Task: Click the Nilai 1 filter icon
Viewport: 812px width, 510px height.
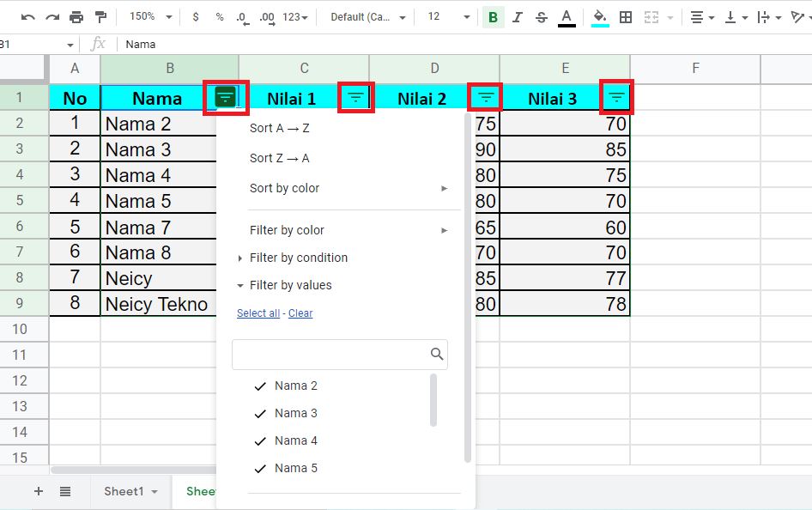Action: (355, 97)
